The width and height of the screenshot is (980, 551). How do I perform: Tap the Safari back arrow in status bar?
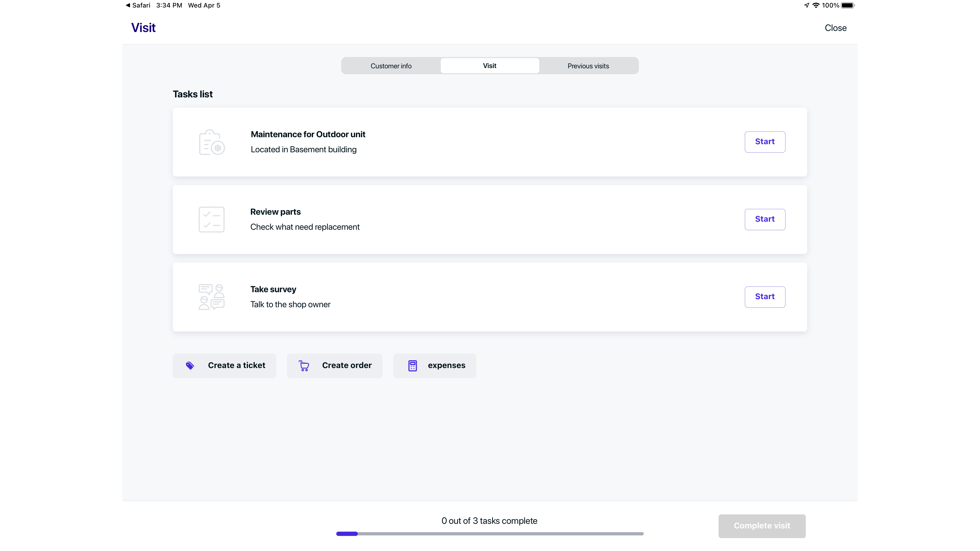(x=128, y=5)
